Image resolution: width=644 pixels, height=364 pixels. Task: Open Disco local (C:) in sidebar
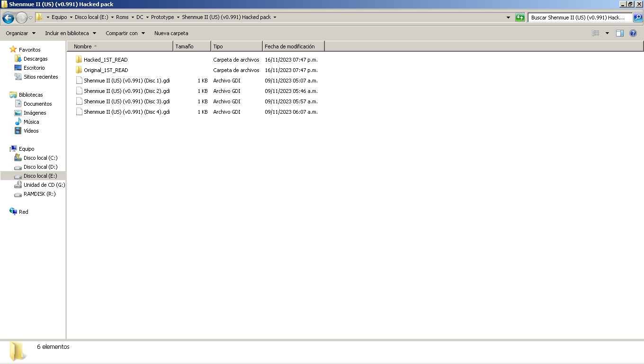pos(41,158)
